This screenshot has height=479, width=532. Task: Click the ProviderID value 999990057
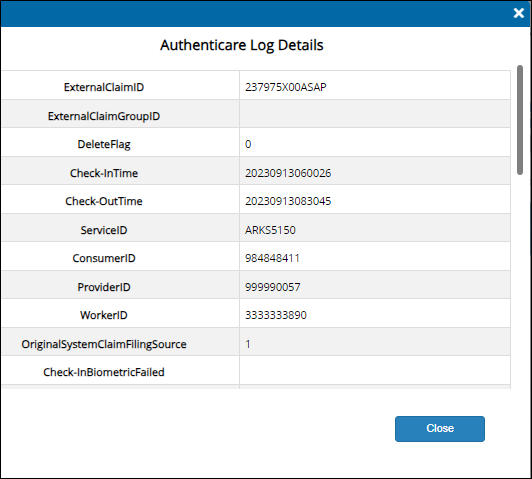point(273,287)
